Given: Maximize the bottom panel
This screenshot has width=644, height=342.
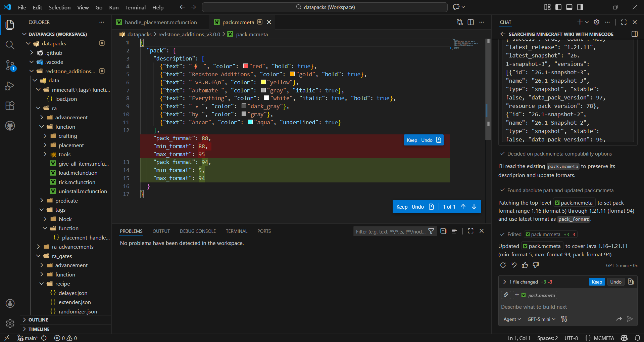Looking at the screenshot, I should [x=470, y=231].
